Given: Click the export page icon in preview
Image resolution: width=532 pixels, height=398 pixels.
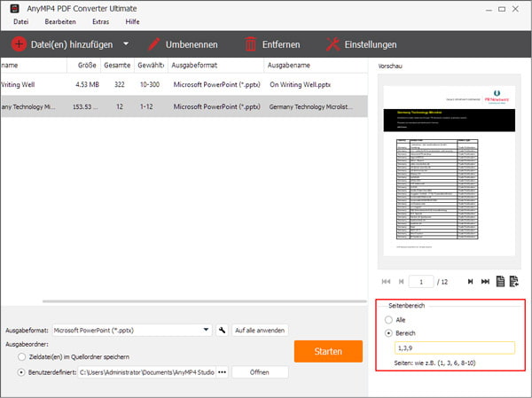Looking at the screenshot, I should point(514,281).
